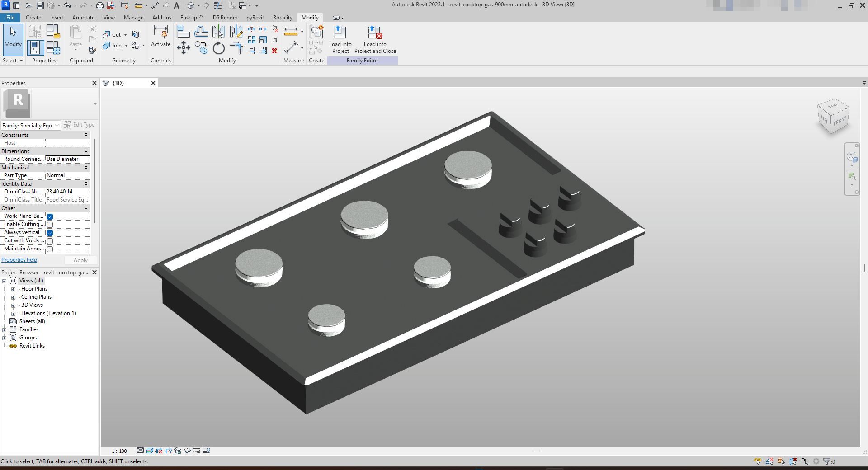Expand the Families node
Screen dimensions: 868x470
pos(5,330)
